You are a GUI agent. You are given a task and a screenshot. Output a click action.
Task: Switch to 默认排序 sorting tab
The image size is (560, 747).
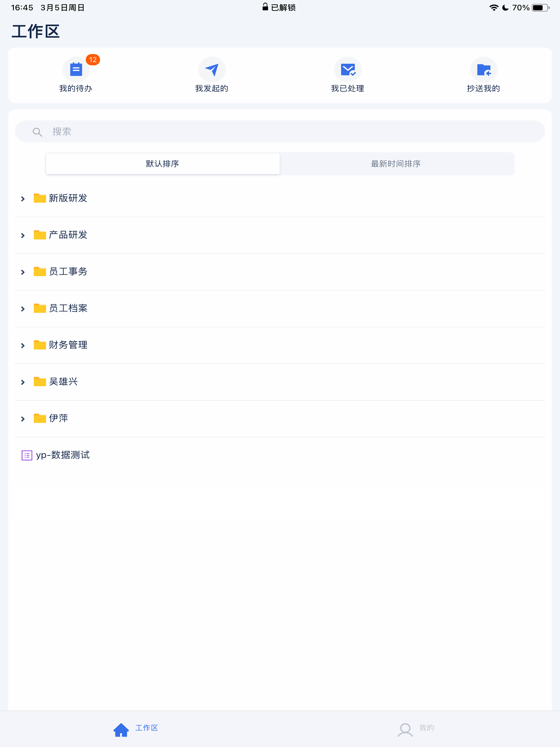pos(163,164)
